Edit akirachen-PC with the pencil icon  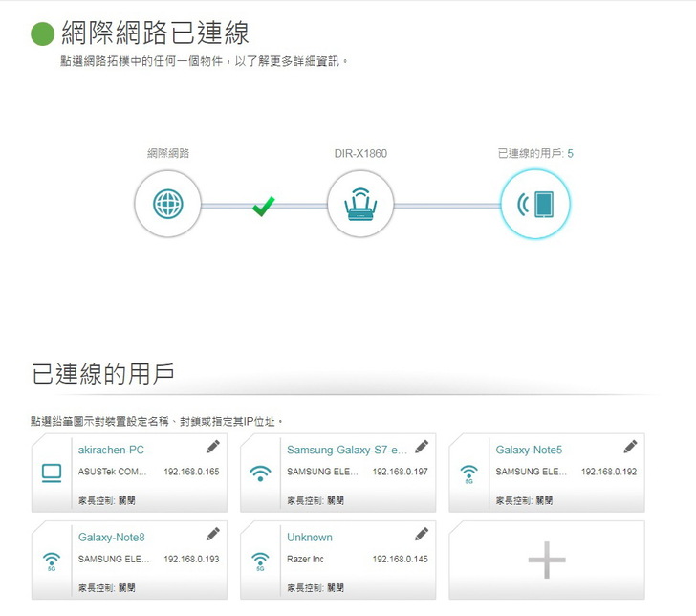[212, 447]
